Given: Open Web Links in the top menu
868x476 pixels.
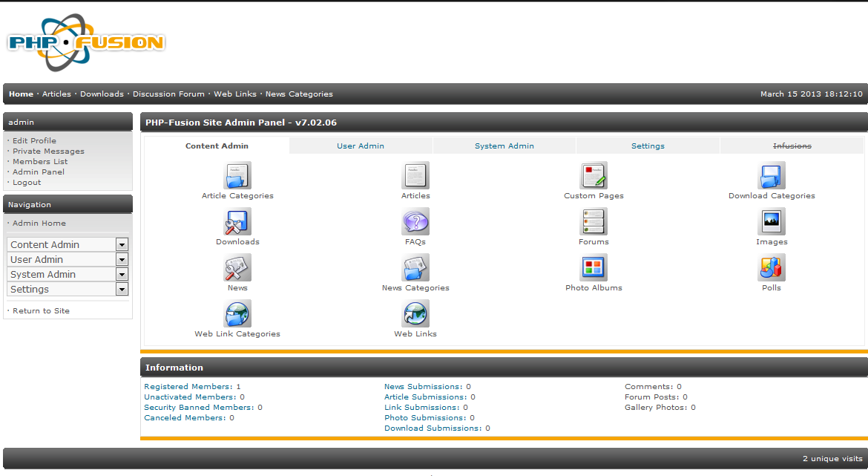Looking at the screenshot, I should pyautogui.click(x=235, y=94).
